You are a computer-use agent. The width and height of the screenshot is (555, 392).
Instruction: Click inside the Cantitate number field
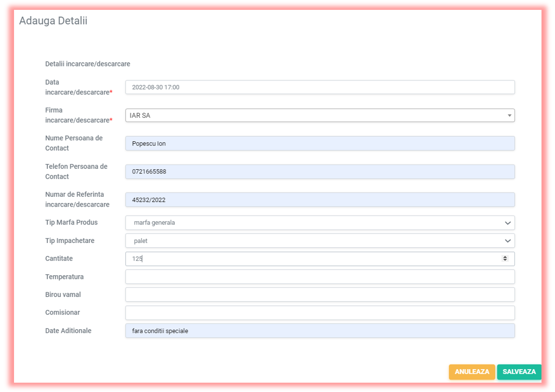312,259
